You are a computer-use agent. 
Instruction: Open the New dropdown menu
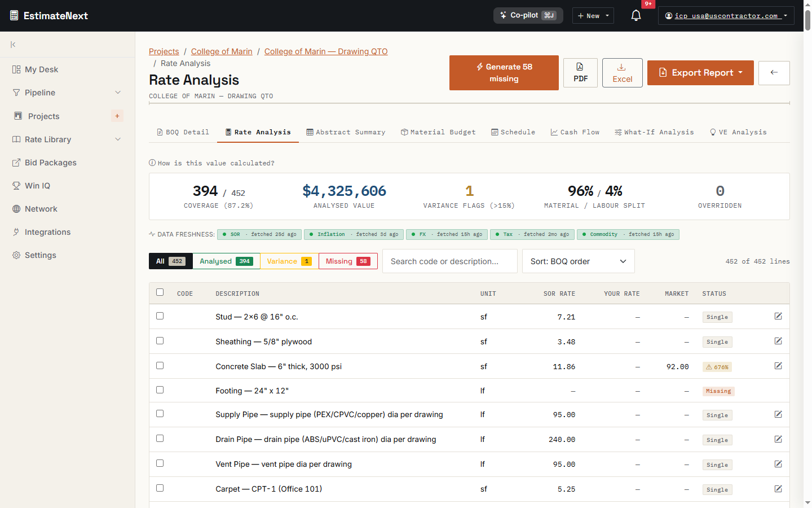[593, 16]
